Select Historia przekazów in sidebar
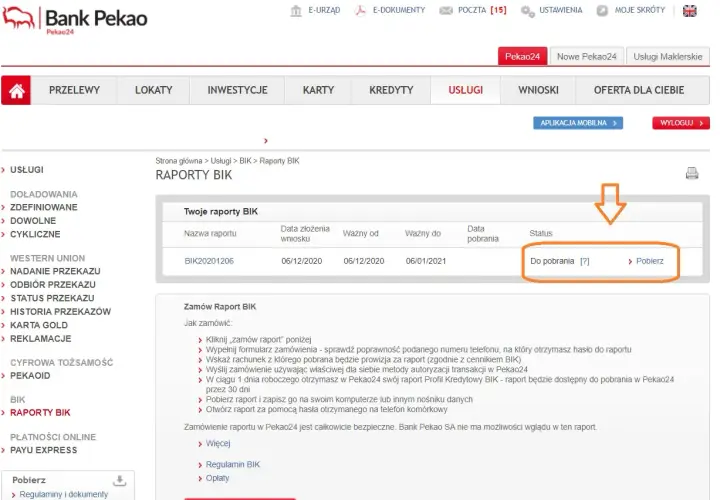This screenshot has height=500, width=720. pos(61,312)
